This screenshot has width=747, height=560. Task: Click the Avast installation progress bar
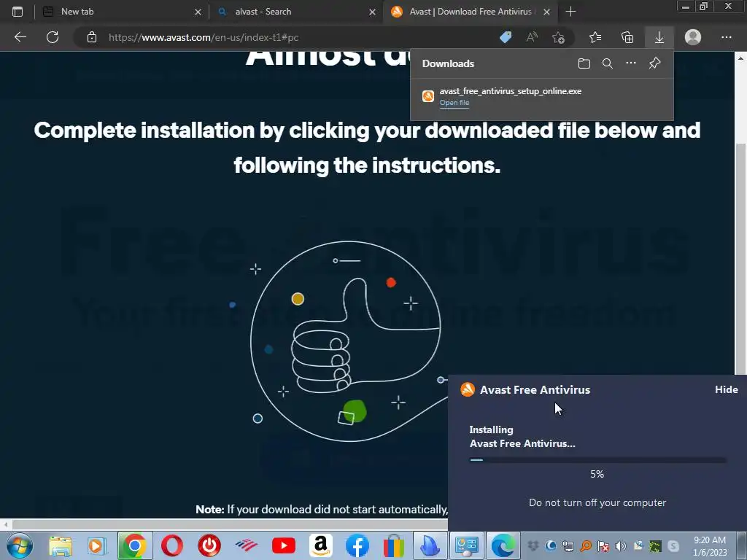[x=598, y=460]
